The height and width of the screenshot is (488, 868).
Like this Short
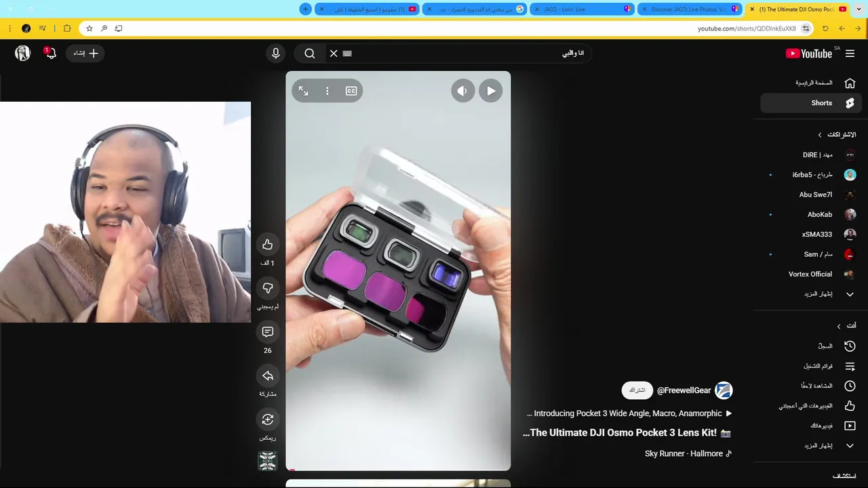pyautogui.click(x=268, y=245)
